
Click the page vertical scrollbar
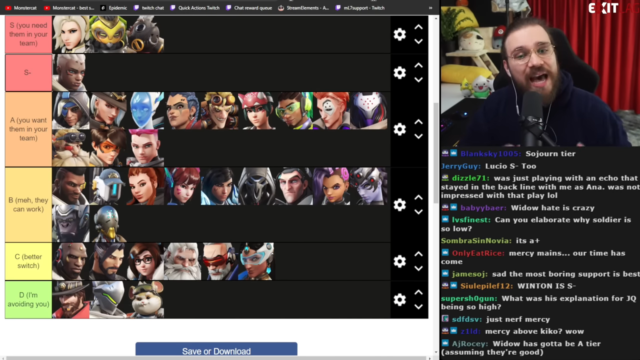pos(435,151)
